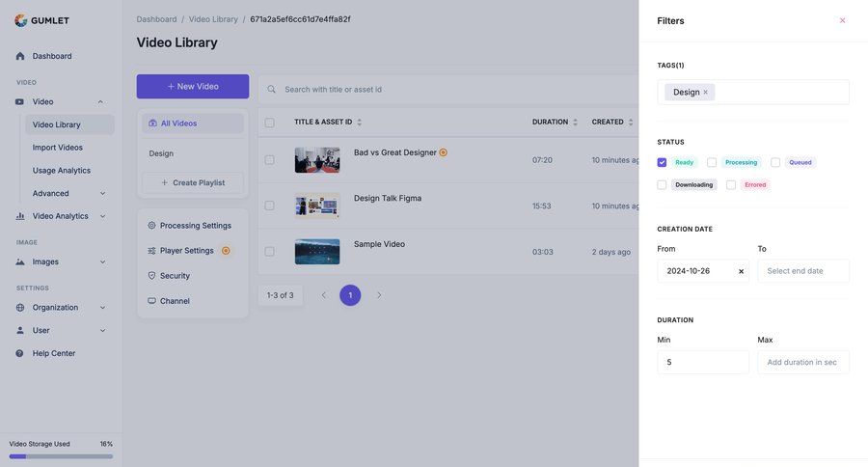Click the Images mountain icon
This screenshot has width=868, height=467.
click(20, 262)
